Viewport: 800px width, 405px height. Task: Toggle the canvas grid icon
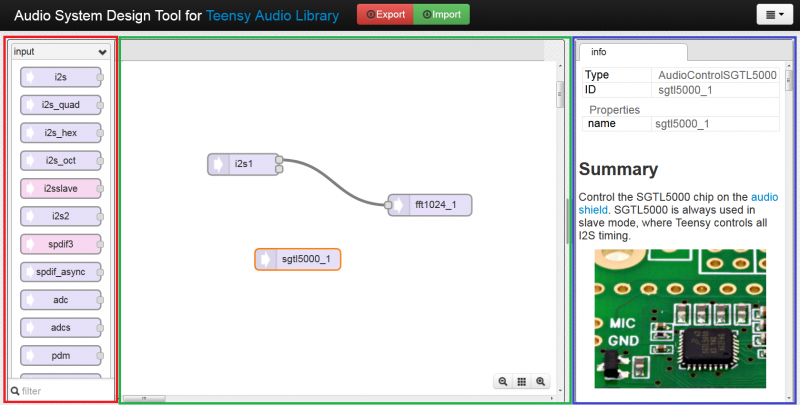coord(522,381)
